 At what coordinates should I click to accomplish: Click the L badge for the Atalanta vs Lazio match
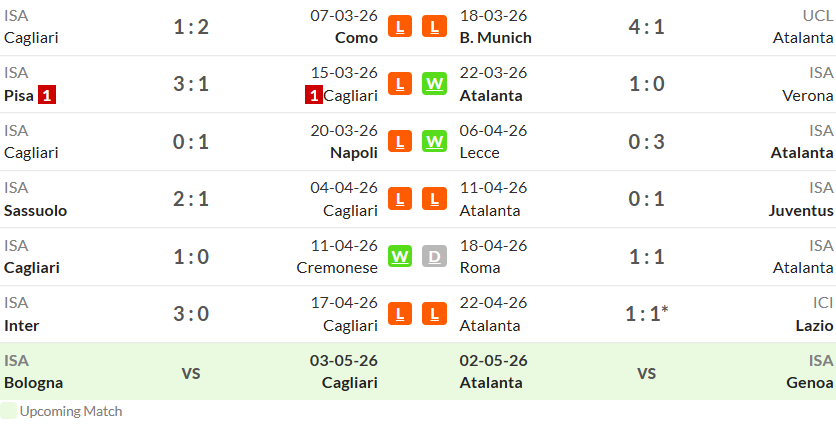coord(435,314)
